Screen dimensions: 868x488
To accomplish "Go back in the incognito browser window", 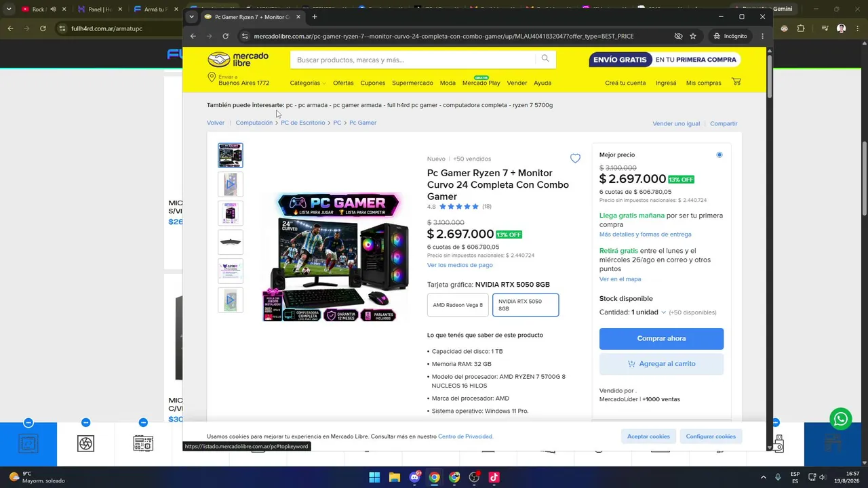I will click(193, 36).
